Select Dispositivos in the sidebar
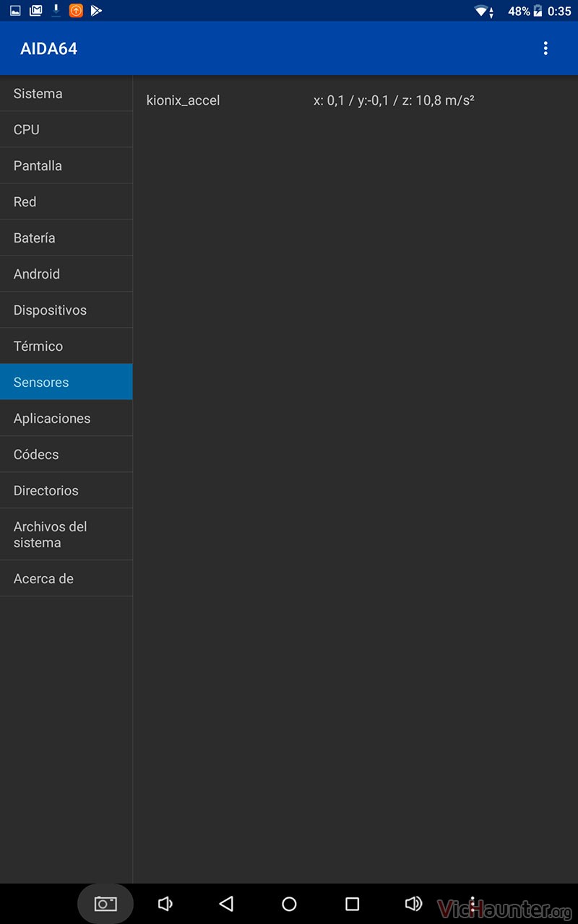578x924 pixels. coord(66,310)
